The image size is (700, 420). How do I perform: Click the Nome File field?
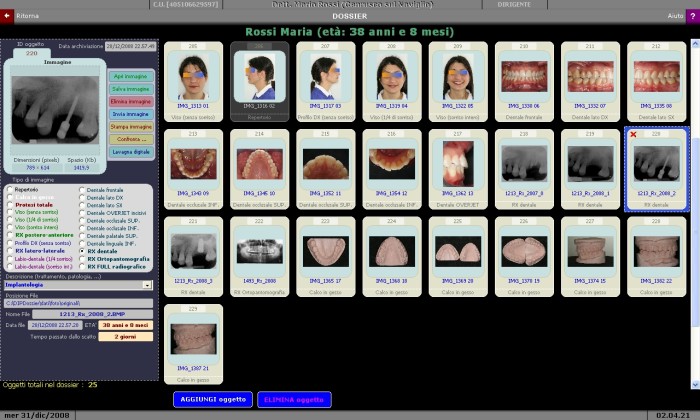tap(92, 314)
